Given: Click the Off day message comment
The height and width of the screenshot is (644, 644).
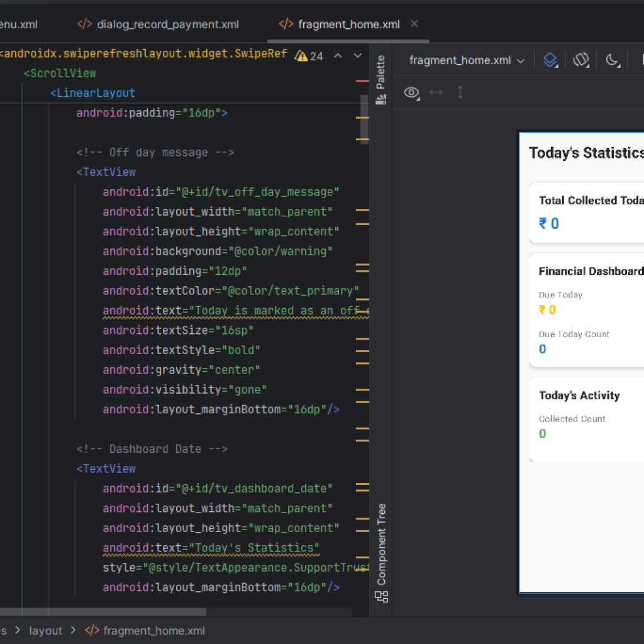Looking at the screenshot, I should point(155,152).
